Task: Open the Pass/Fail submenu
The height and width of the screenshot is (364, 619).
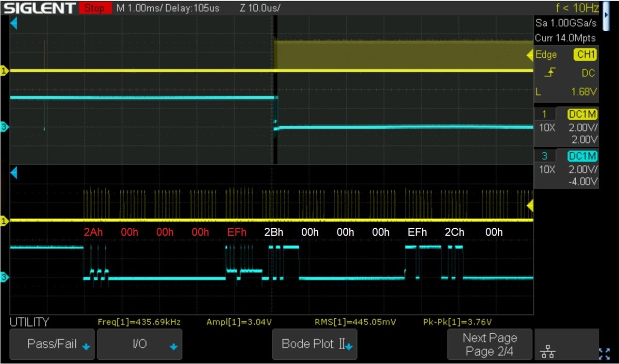Action: pyautogui.click(x=52, y=344)
